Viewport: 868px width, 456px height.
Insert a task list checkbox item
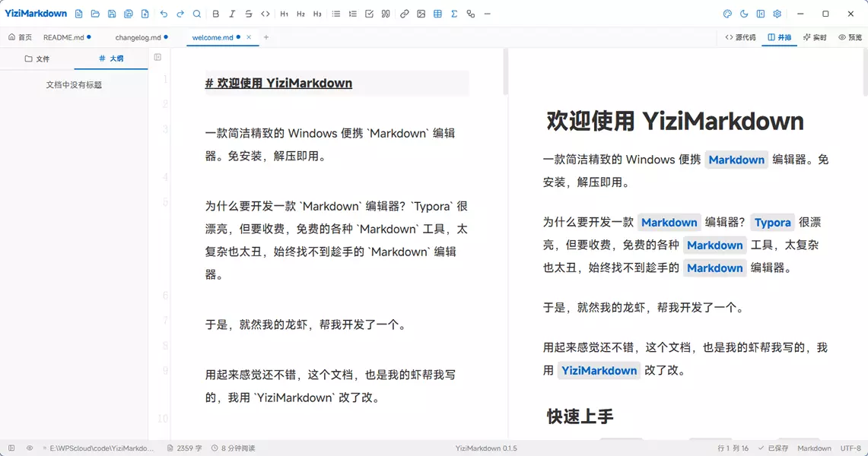point(369,14)
